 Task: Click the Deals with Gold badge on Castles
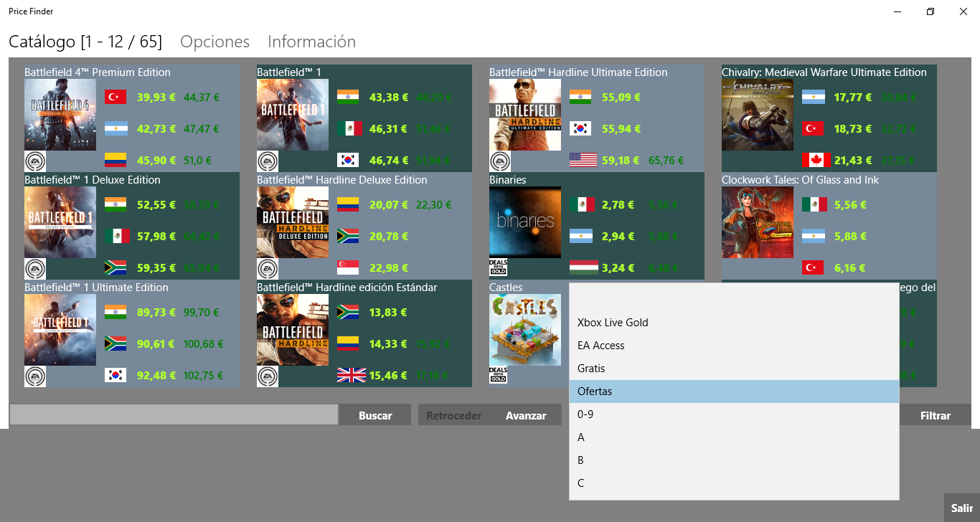pos(499,375)
